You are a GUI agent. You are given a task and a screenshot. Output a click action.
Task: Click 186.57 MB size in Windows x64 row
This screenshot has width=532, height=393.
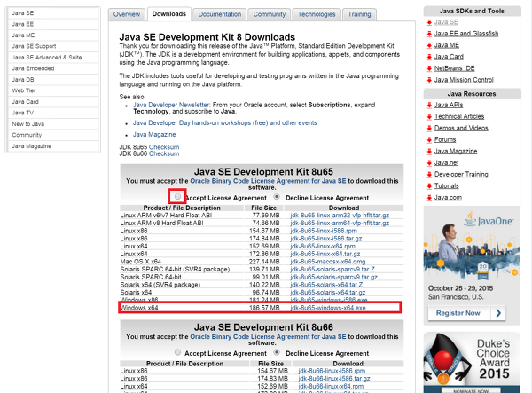pyautogui.click(x=264, y=308)
